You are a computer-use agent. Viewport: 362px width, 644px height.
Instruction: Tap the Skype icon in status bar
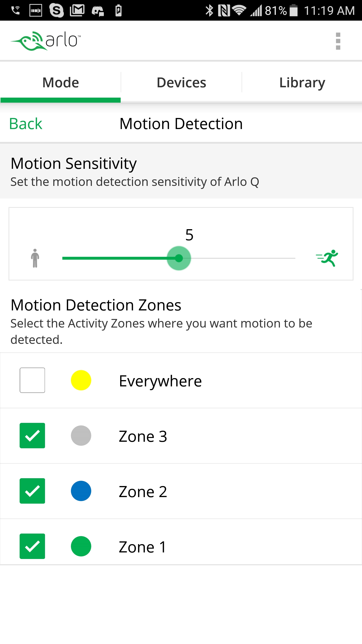click(56, 11)
